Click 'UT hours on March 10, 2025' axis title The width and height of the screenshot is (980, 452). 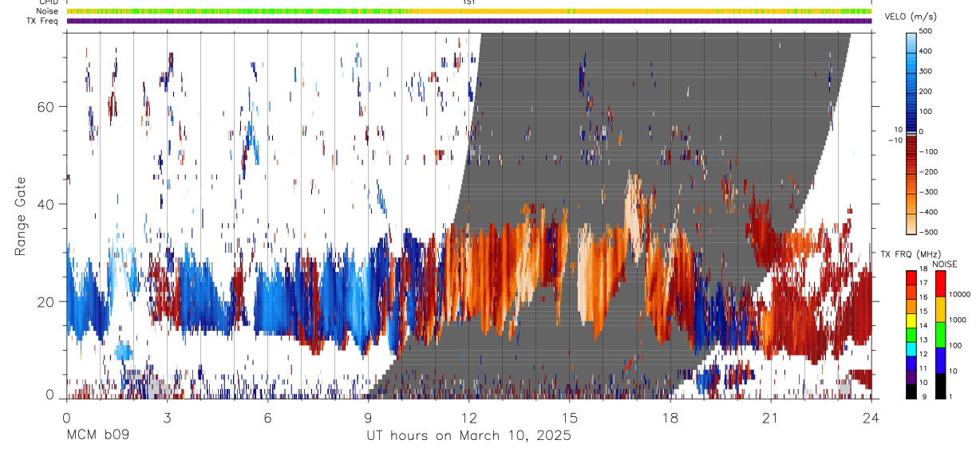pos(468,435)
